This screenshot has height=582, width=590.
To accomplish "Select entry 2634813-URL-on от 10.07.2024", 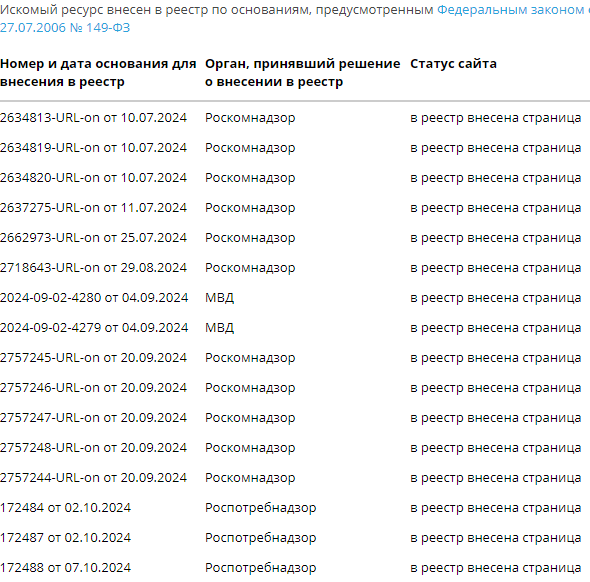I will coord(93,118).
